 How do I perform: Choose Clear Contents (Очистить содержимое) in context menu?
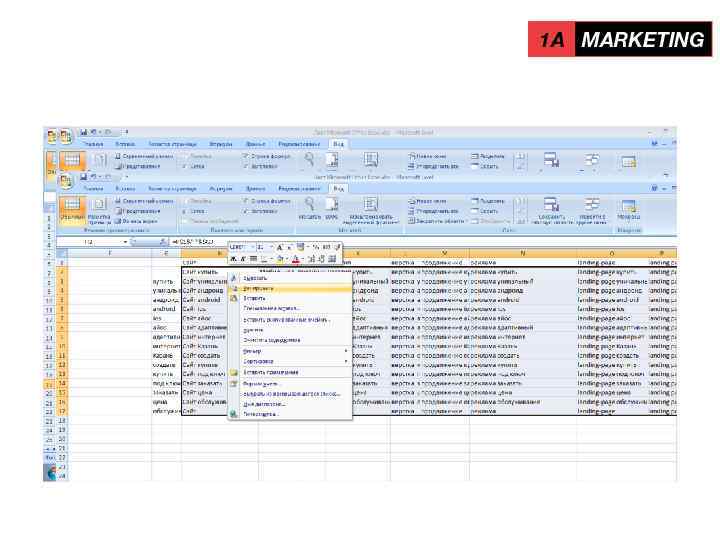[290, 340]
